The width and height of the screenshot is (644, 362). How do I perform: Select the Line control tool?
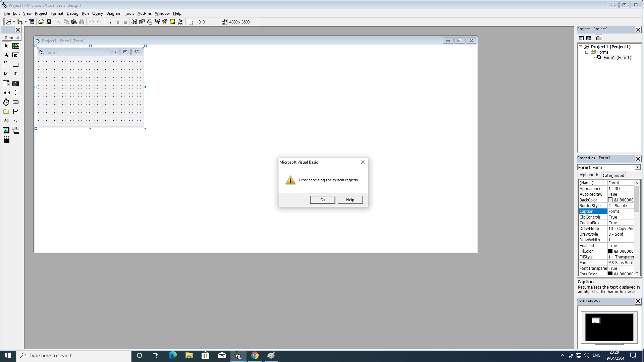pyautogui.click(x=16, y=121)
